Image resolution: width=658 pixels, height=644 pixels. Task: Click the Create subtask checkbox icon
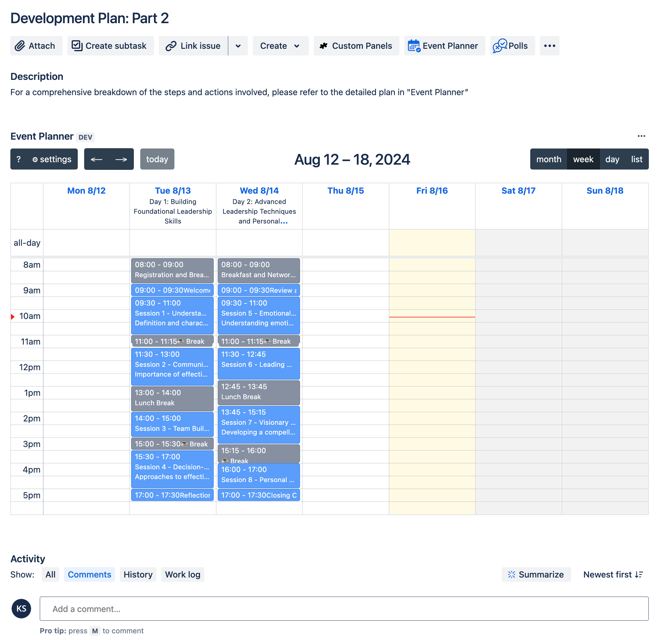(x=77, y=46)
